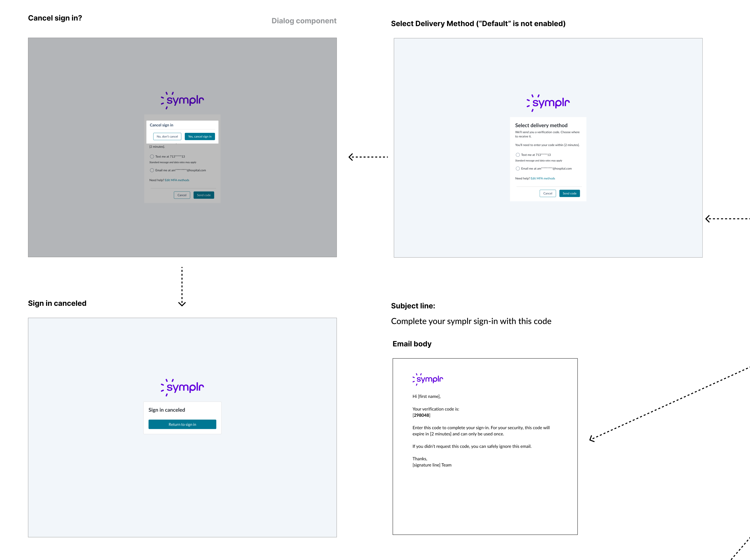Click the "Sign in canceled" dialog title
Screen dimensions: 750x560
(x=166, y=410)
